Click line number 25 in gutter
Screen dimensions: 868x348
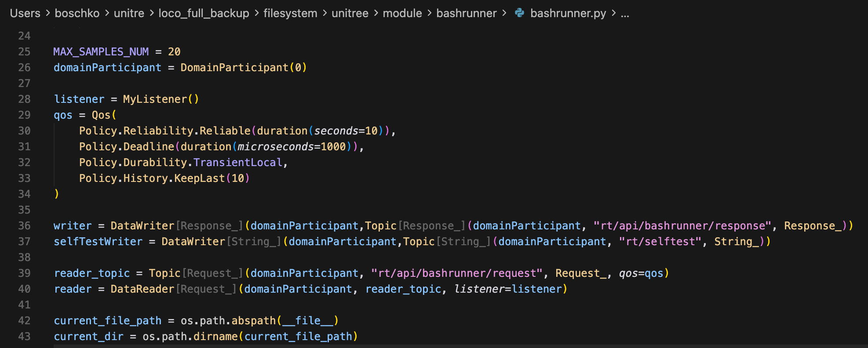click(x=25, y=52)
